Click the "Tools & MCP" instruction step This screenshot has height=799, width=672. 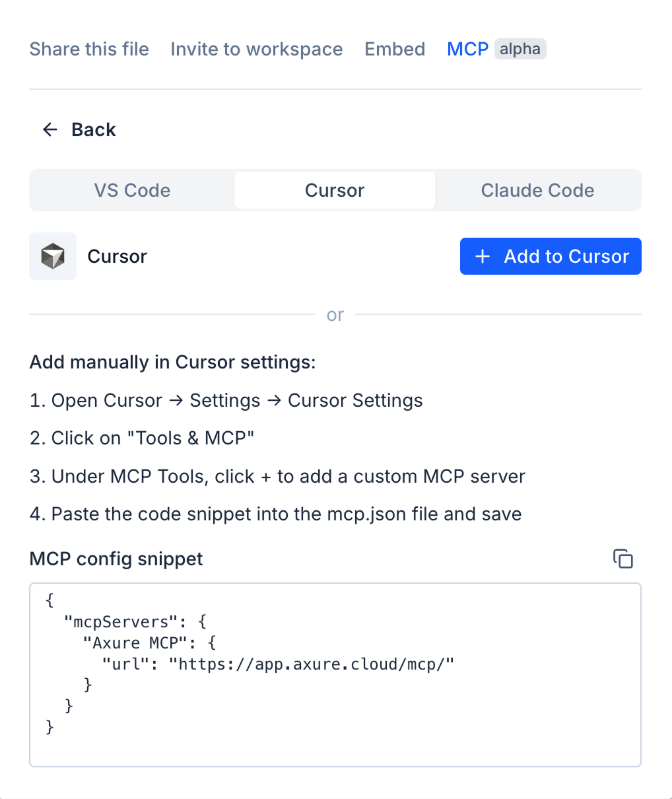(142, 438)
